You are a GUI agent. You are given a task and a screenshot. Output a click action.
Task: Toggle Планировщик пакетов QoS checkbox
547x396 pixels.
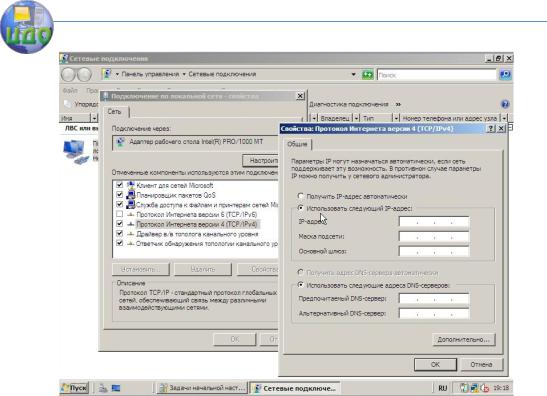[x=120, y=194]
